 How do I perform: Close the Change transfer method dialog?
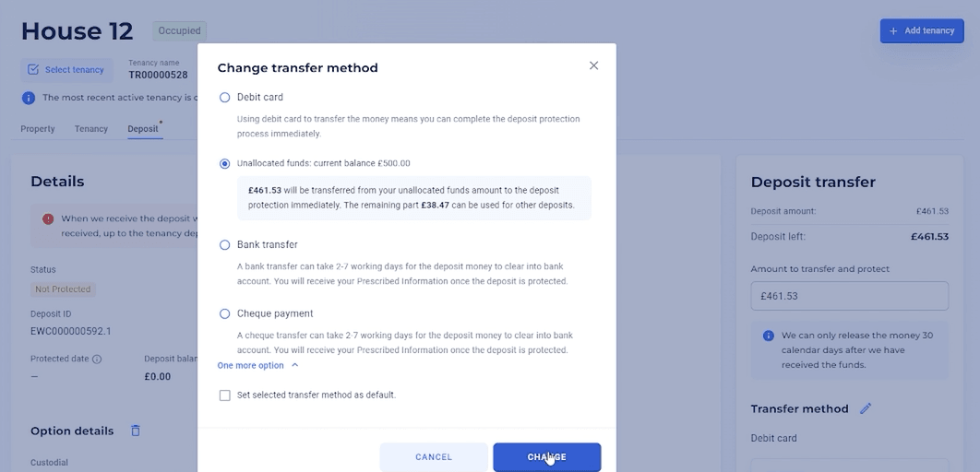pos(593,65)
